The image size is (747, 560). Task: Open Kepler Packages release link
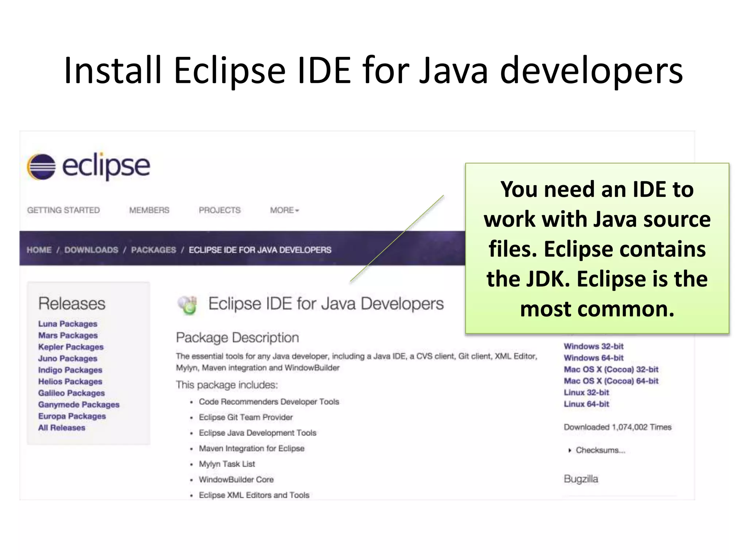[71, 347]
